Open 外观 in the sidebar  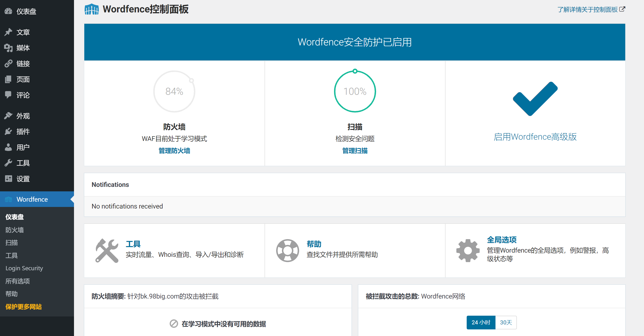[x=23, y=116]
